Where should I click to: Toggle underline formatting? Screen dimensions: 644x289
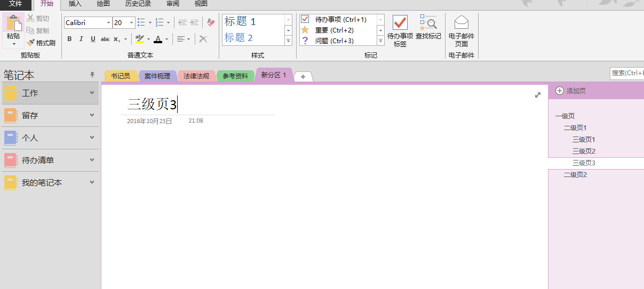pyautogui.click(x=93, y=39)
